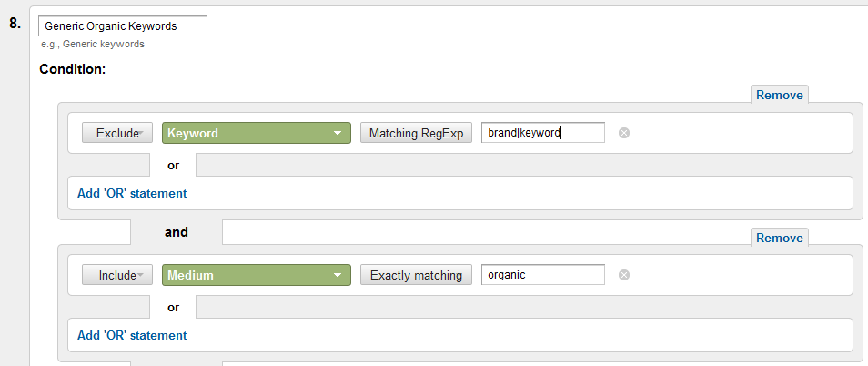
Task: Change the Exactly matching match type
Action: tap(417, 275)
